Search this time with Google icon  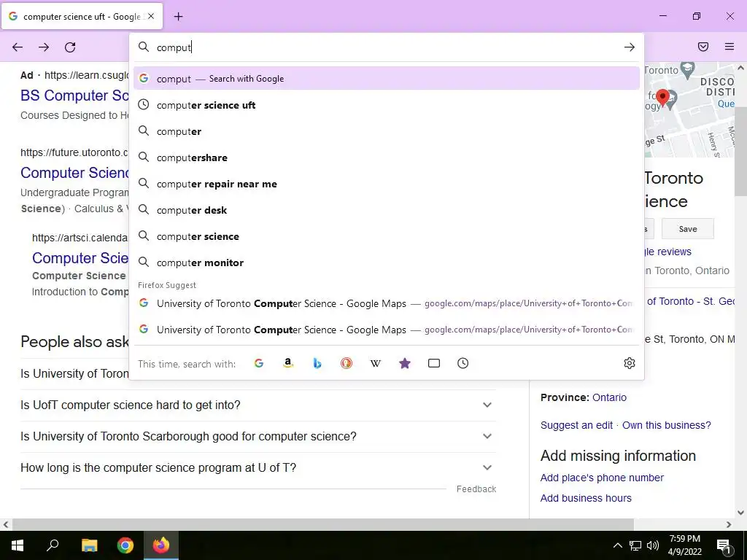click(259, 363)
